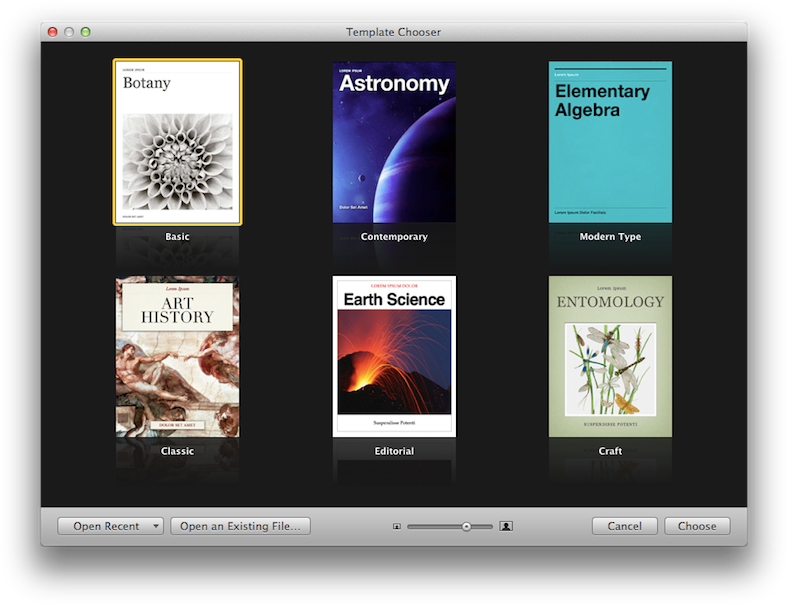The image size is (787, 604).
Task: Click the large thumbnail icon right of slider
Action: coord(506,526)
